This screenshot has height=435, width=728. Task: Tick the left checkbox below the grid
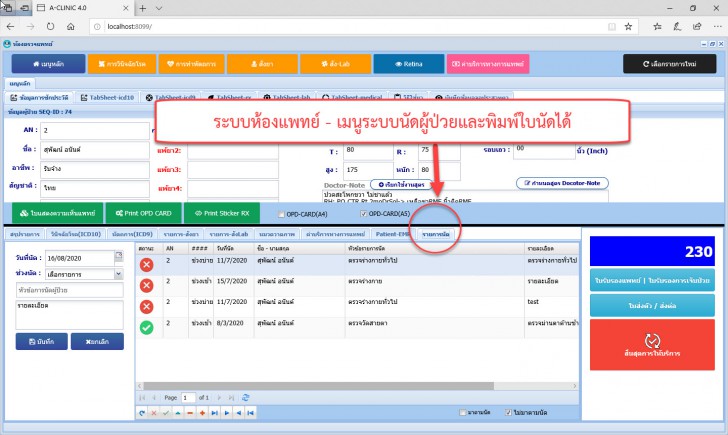462,412
